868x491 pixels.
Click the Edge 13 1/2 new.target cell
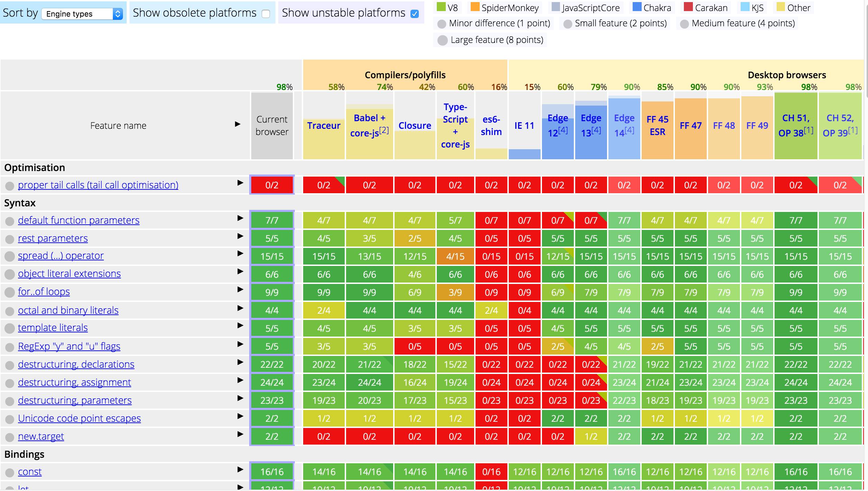coord(591,436)
